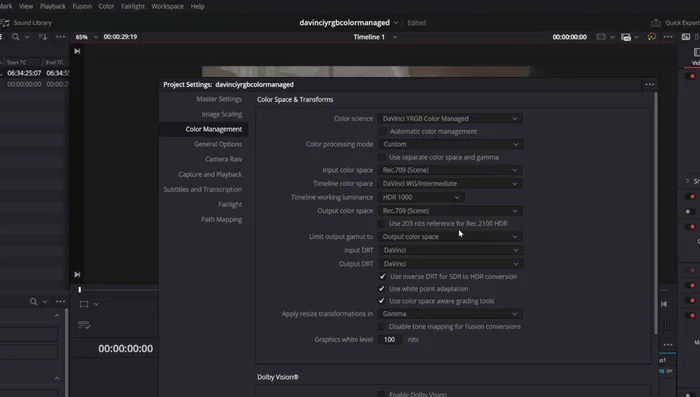The image size is (700, 397).
Task: Open viewer options dots next to bypass icon
Action: pos(668,37)
